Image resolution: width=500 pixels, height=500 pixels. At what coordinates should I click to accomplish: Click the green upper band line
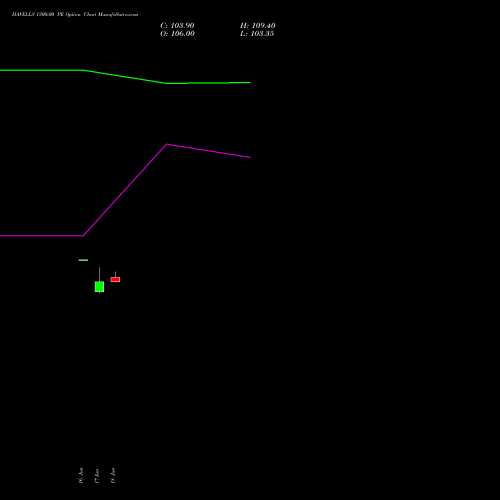[125, 77]
